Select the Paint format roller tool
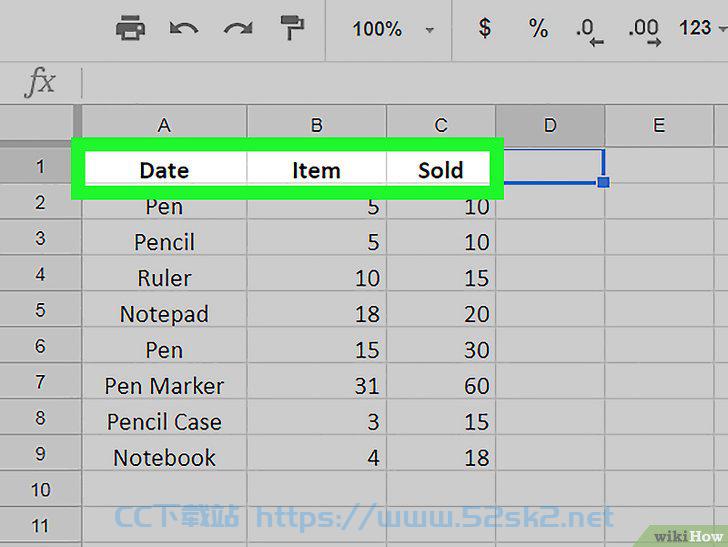Viewport: 728px width, 547px height. coord(292,28)
